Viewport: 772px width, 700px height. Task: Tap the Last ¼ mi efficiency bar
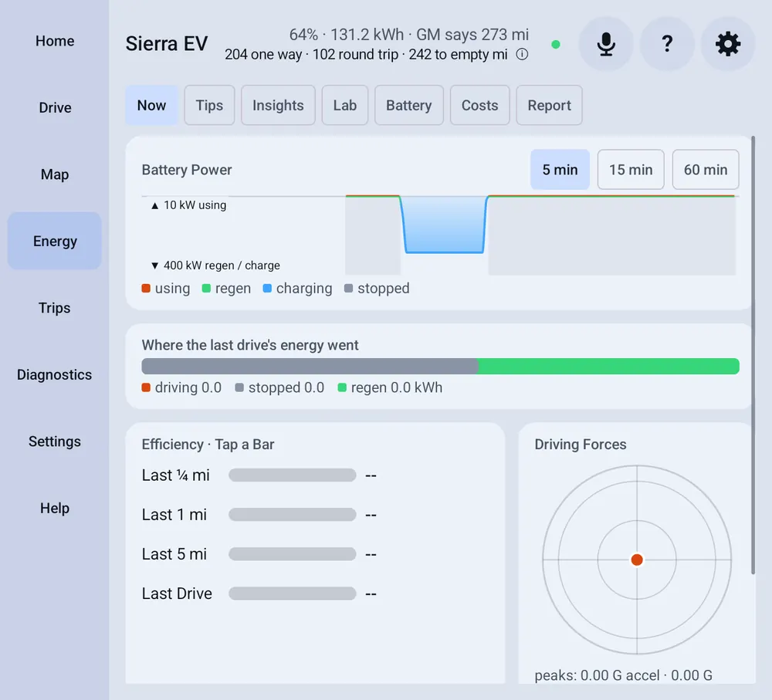click(x=293, y=475)
